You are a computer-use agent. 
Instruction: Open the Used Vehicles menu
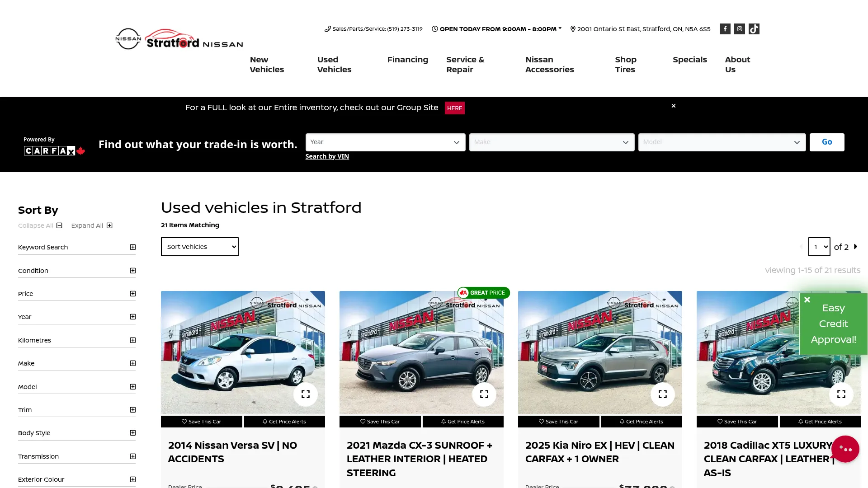pos(334,65)
